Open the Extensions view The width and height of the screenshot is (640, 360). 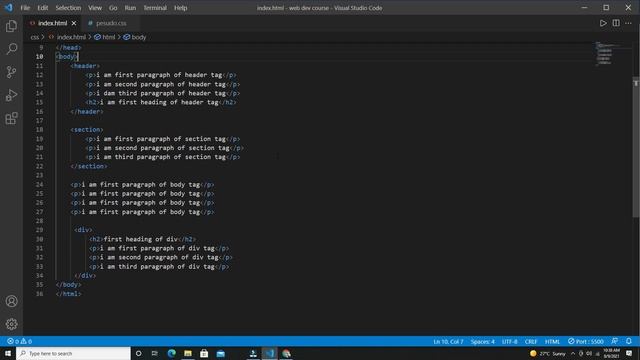[11, 118]
